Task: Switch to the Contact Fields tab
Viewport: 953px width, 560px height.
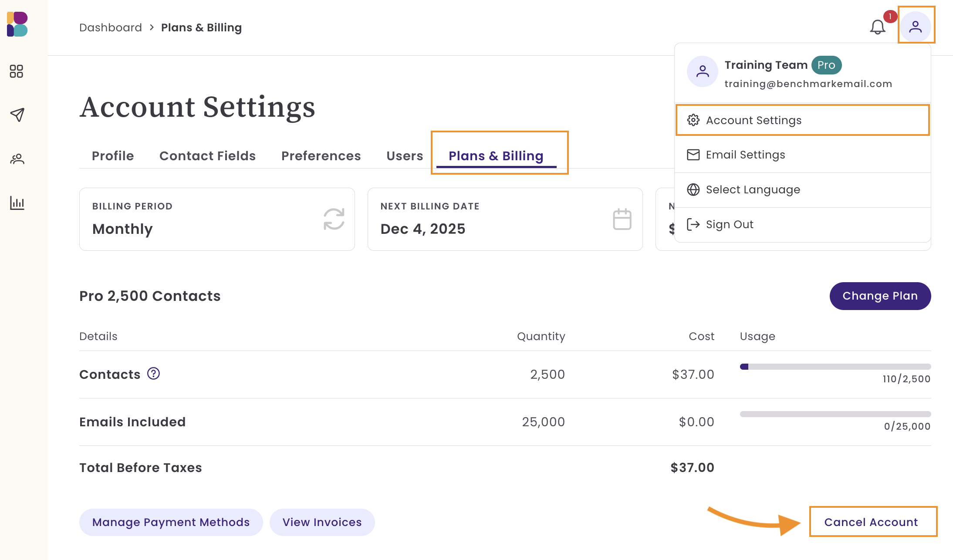Action: [207, 156]
